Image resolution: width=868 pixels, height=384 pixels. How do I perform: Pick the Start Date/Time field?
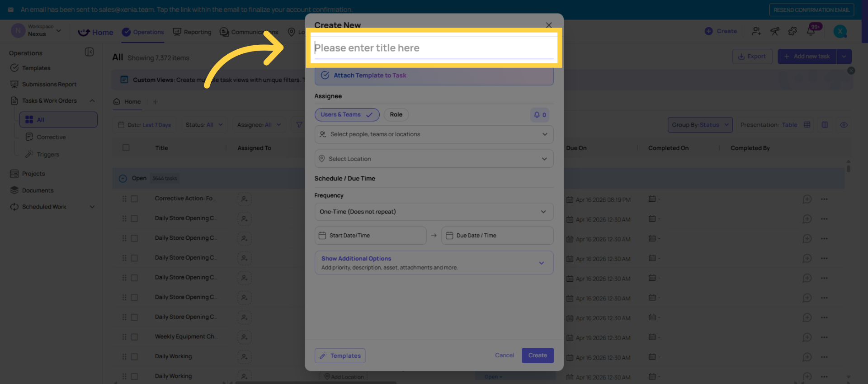370,236
